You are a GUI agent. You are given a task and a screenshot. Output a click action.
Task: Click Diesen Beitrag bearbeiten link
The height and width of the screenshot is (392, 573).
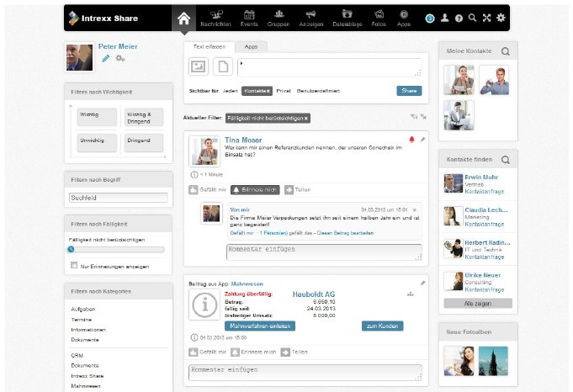click(x=345, y=233)
